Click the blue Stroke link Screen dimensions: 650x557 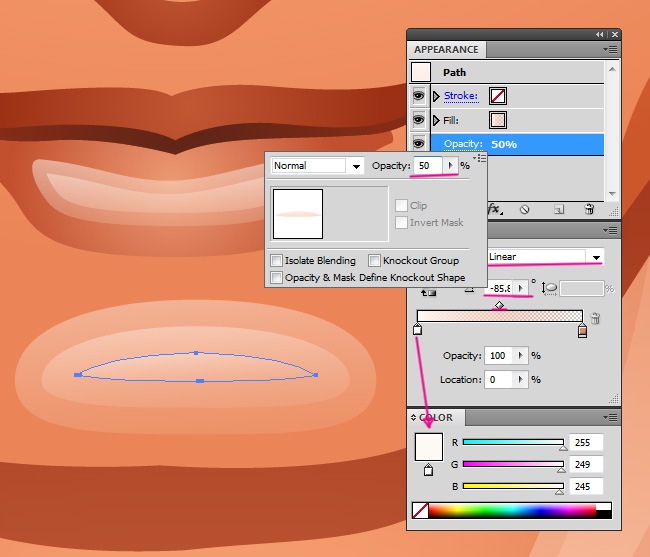[460, 96]
